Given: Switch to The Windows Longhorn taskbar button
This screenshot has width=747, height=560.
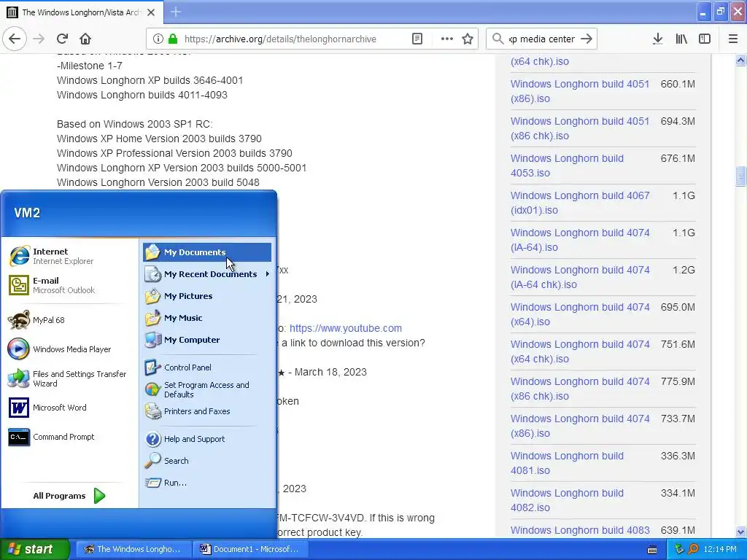Looking at the screenshot, I should [134, 550].
